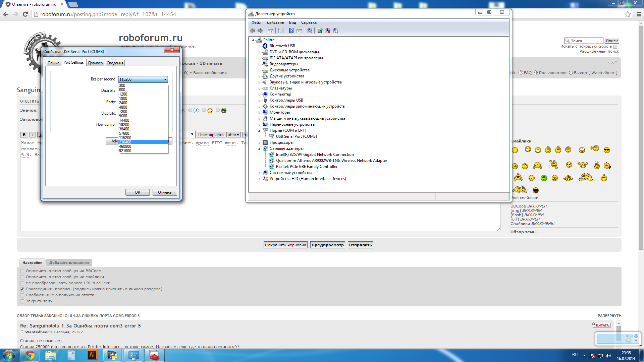Viewport: 644px width, 362px height.
Task: Collapse the 'Порты (COM и LPT)' node
Action: (x=259, y=131)
